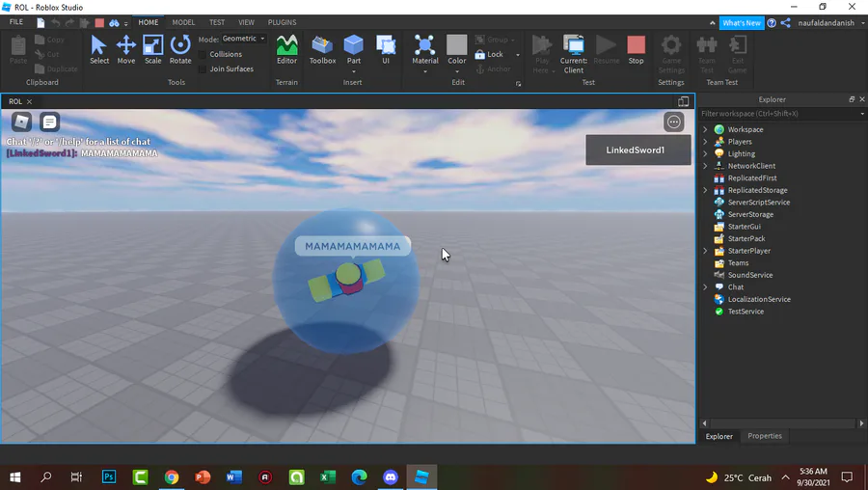Click the Stop test button
This screenshot has width=868, height=490.
click(x=637, y=50)
